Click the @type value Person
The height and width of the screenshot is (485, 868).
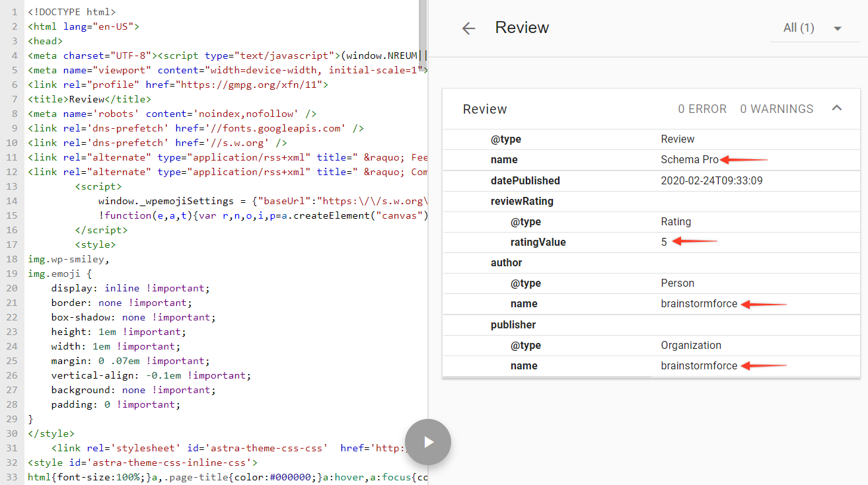(678, 283)
